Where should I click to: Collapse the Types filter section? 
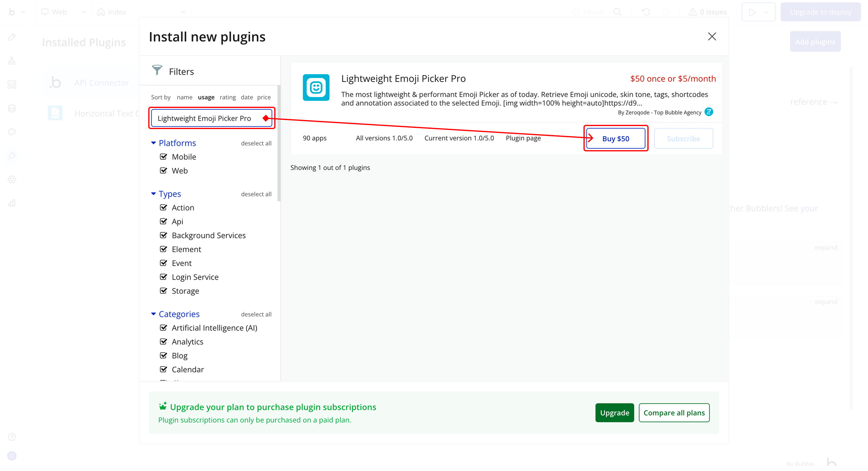[153, 194]
